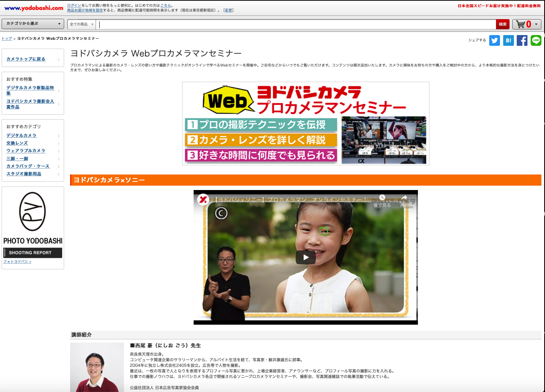
Task: Click the おすすめ特集 sidebar heading
Action: tap(20, 79)
